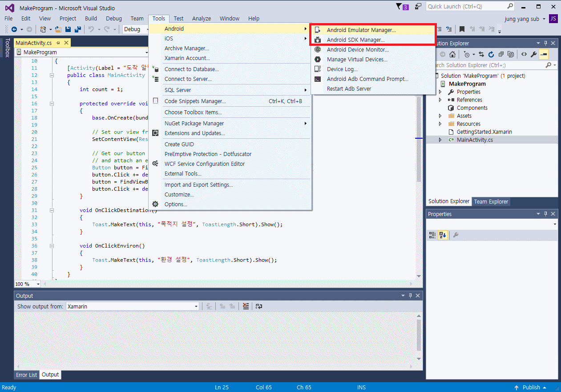Open Properties wrench icon in Solution Explorer
This screenshot has height=392, width=561.
click(534, 54)
